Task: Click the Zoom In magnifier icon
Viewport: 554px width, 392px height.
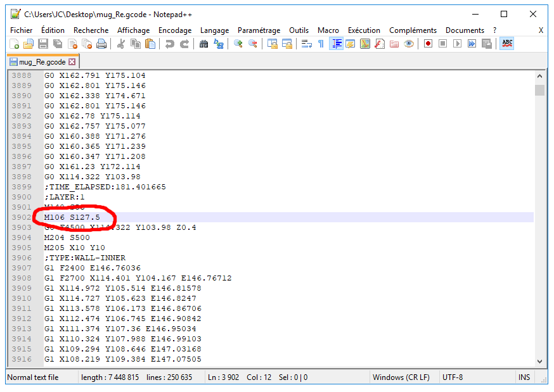Action: (238, 44)
